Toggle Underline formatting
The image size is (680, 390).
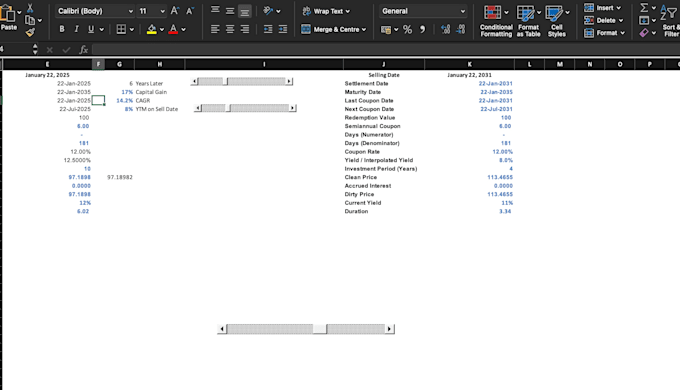click(91, 29)
